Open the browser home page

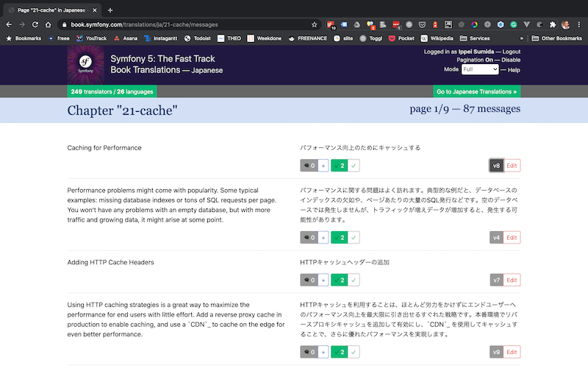pyautogui.click(x=48, y=25)
